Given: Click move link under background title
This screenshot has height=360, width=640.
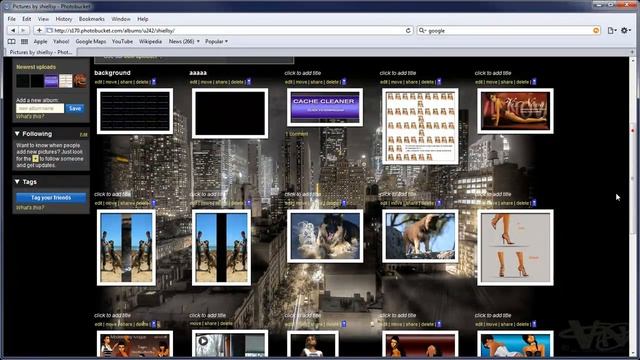Looking at the screenshot, I should pyautogui.click(x=111, y=82).
